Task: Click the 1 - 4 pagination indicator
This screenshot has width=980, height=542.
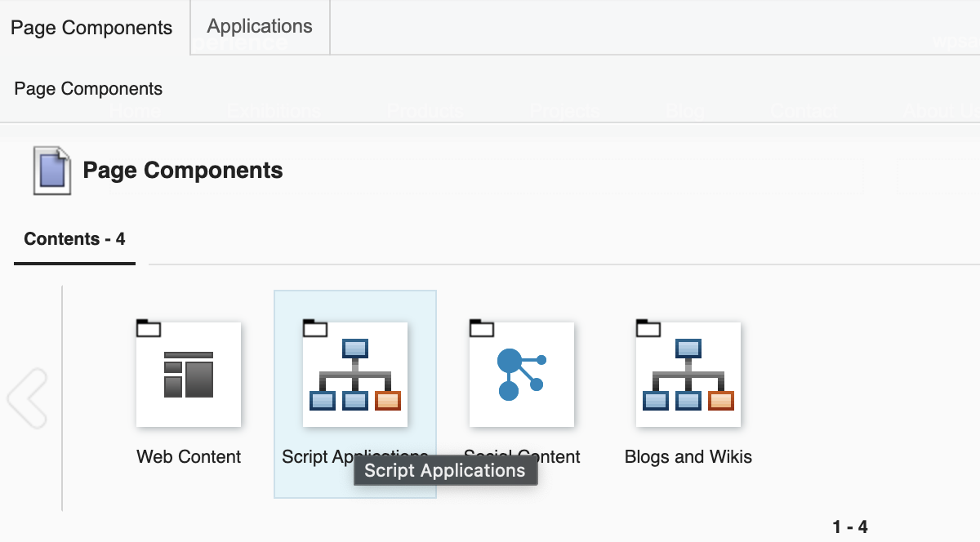Action: (849, 526)
